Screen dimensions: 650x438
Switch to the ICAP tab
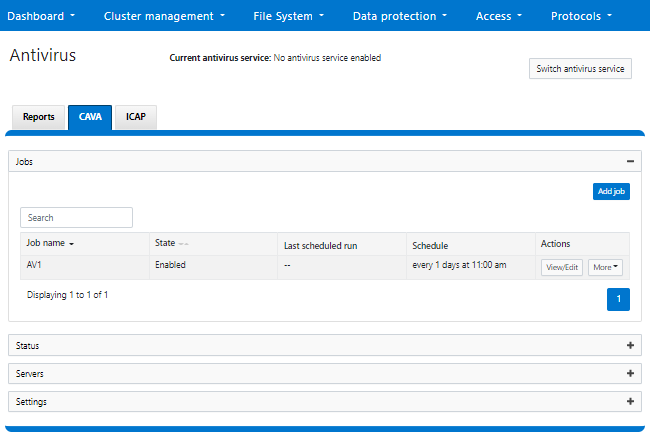coord(136,117)
